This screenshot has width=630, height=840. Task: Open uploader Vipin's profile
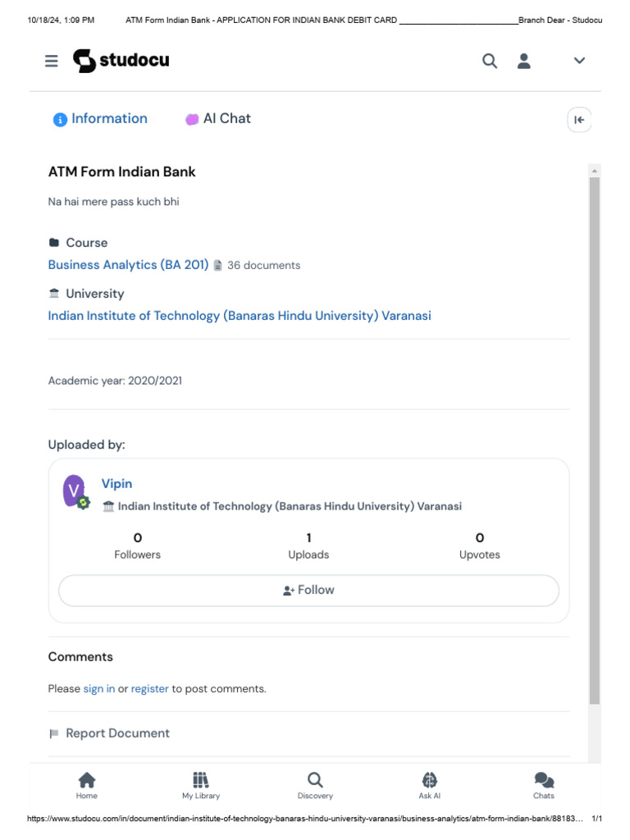click(x=116, y=484)
